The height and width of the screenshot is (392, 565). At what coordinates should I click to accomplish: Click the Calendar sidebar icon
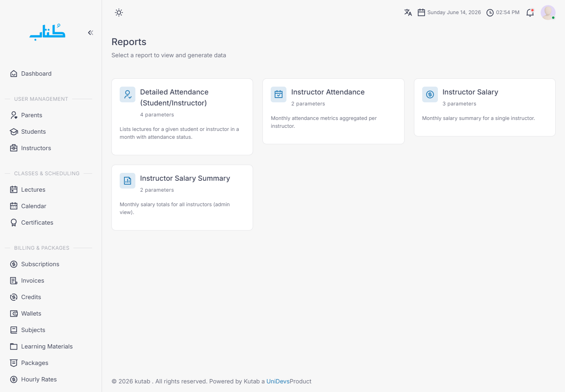pyautogui.click(x=14, y=206)
